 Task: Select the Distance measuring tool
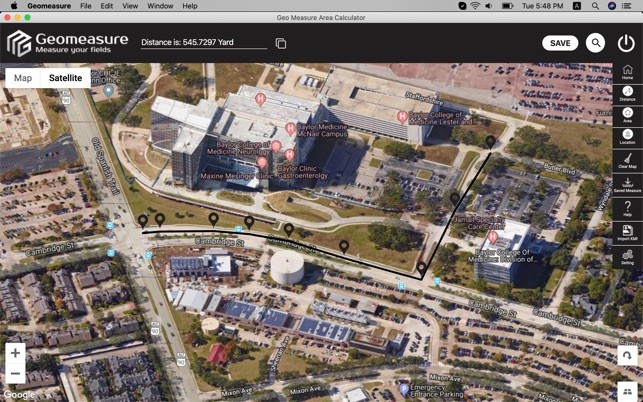[x=627, y=94]
